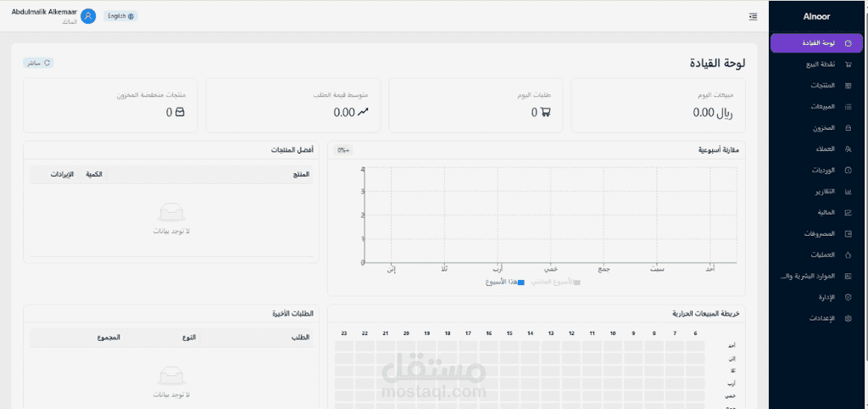The height and width of the screenshot is (409, 868).
Task: Click the خمي label on chart axis
Action: pos(550,269)
